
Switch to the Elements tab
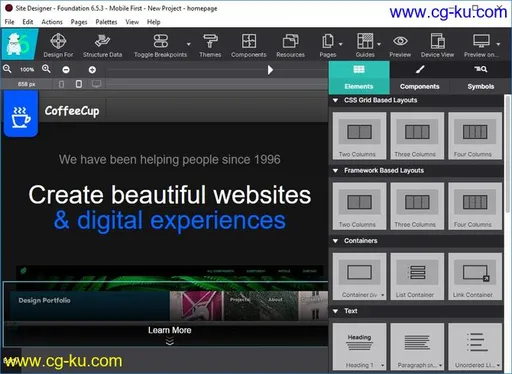pyautogui.click(x=359, y=77)
